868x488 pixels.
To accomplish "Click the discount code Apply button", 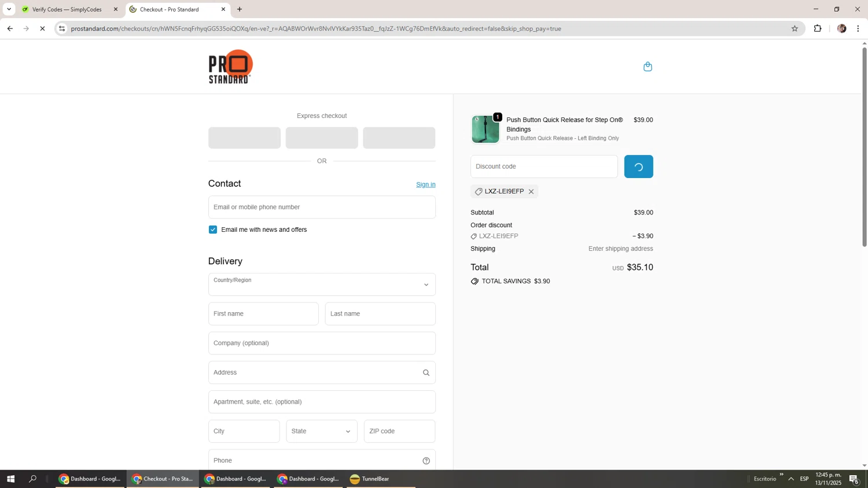I will [x=638, y=167].
